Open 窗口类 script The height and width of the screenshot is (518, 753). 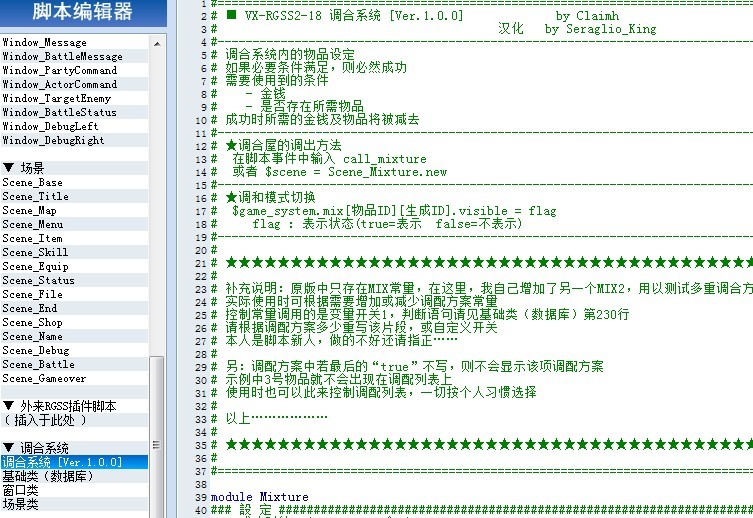[74, 490]
